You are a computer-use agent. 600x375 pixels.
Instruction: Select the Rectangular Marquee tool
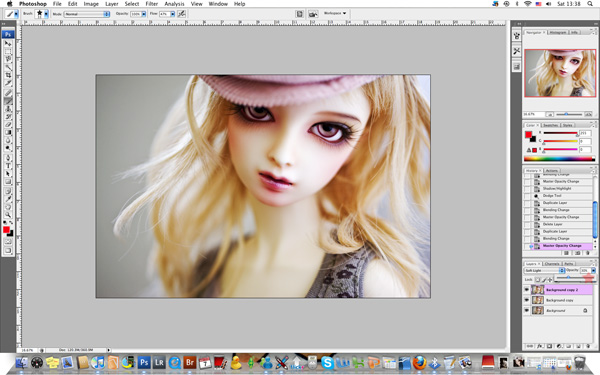(x=8, y=51)
